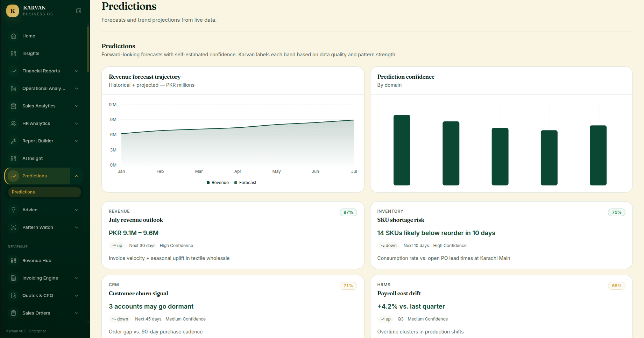Click the Karvan K logo badge
The image size is (644, 338).
pyautogui.click(x=13, y=11)
